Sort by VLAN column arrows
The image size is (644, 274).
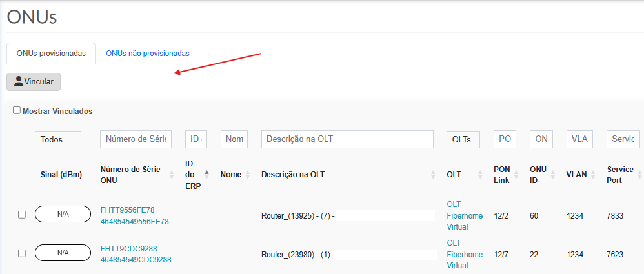(x=591, y=175)
